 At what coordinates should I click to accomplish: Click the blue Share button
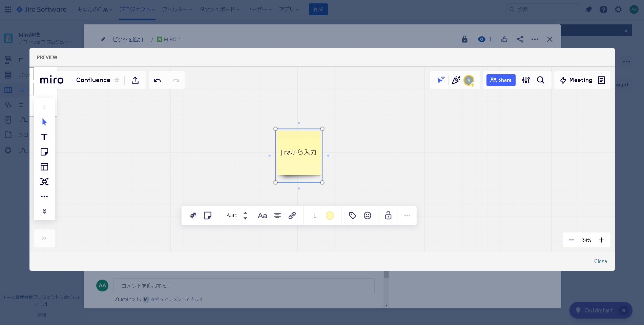point(501,80)
